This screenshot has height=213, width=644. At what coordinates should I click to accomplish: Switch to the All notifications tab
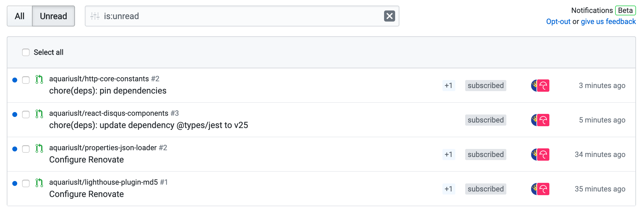coord(20,16)
